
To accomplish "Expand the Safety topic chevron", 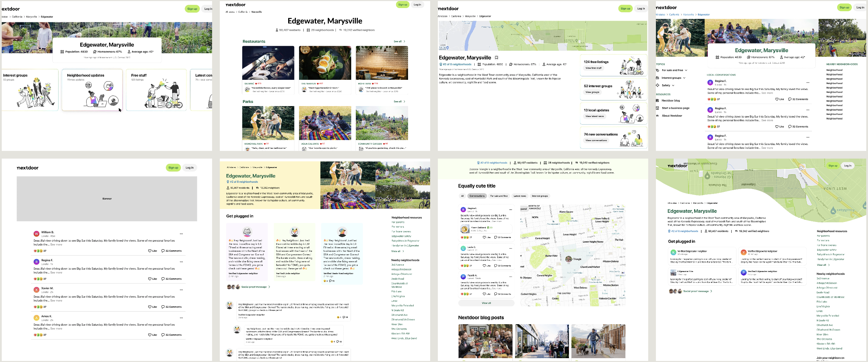I will point(673,85).
